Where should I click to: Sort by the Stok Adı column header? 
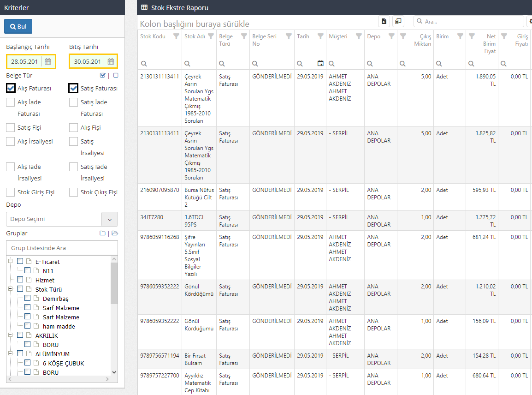click(x=195, y=36)
